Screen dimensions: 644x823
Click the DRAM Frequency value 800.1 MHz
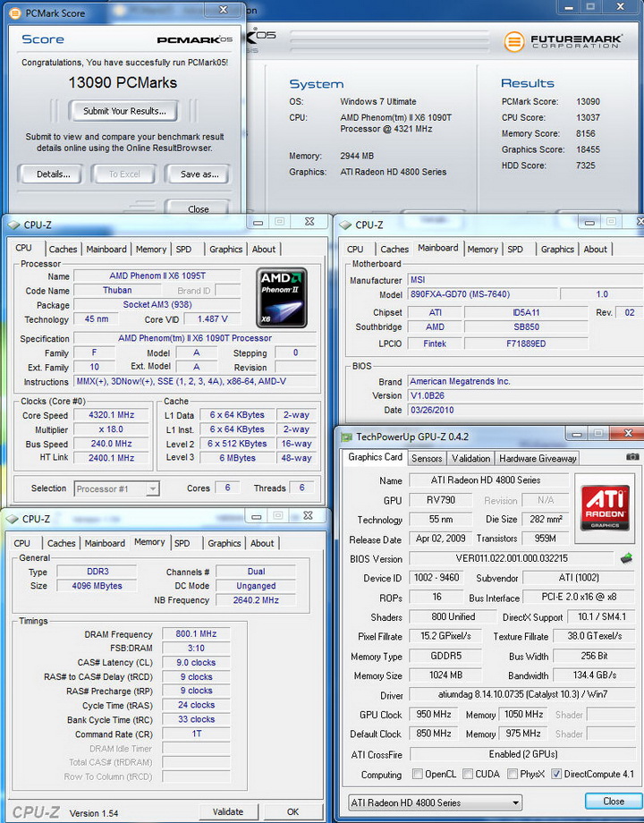tap(196, 634)
